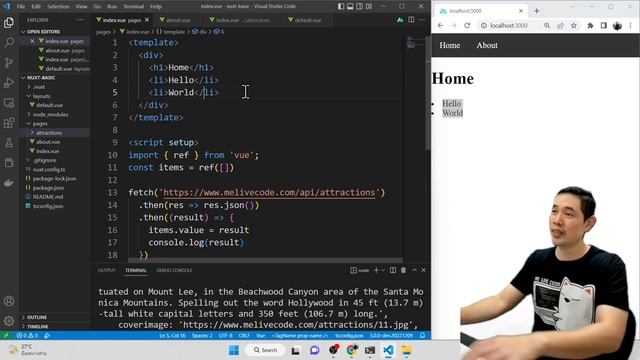Click browser back arrow

[x=440, y=25]
